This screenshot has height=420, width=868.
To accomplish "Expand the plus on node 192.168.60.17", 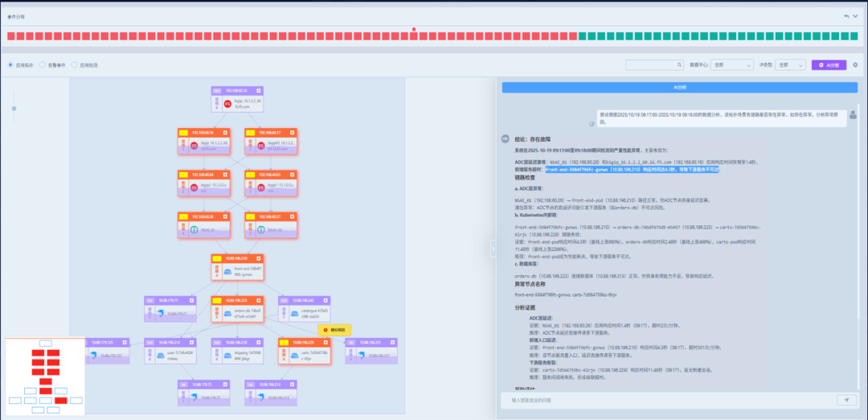I will click(x=293, y=133).
